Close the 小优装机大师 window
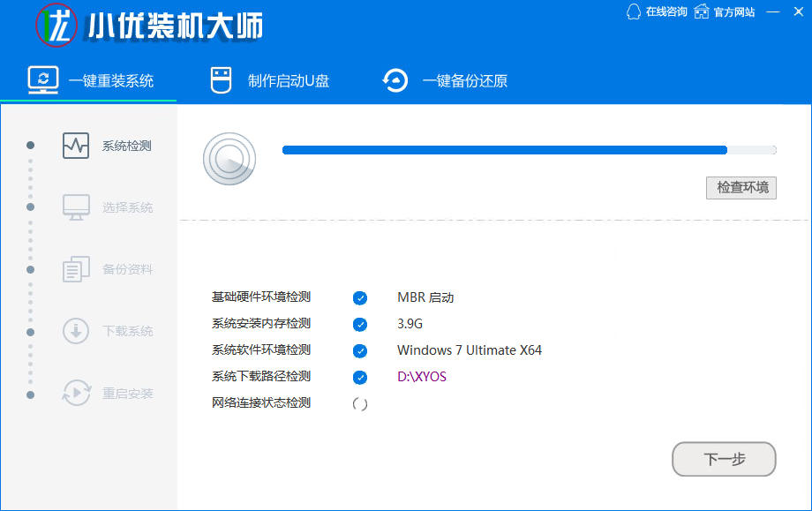Viewport: 812px width, 511px height. click(799, 11)
